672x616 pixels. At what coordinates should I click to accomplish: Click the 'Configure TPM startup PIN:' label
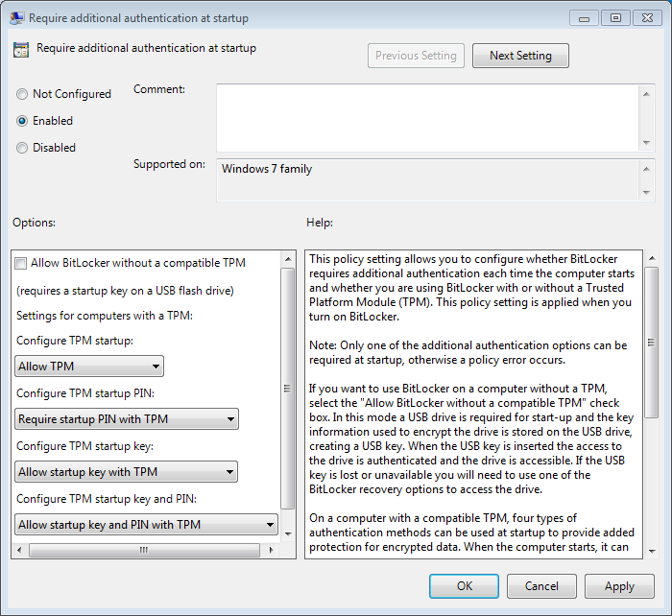click(x=85, y=393)
